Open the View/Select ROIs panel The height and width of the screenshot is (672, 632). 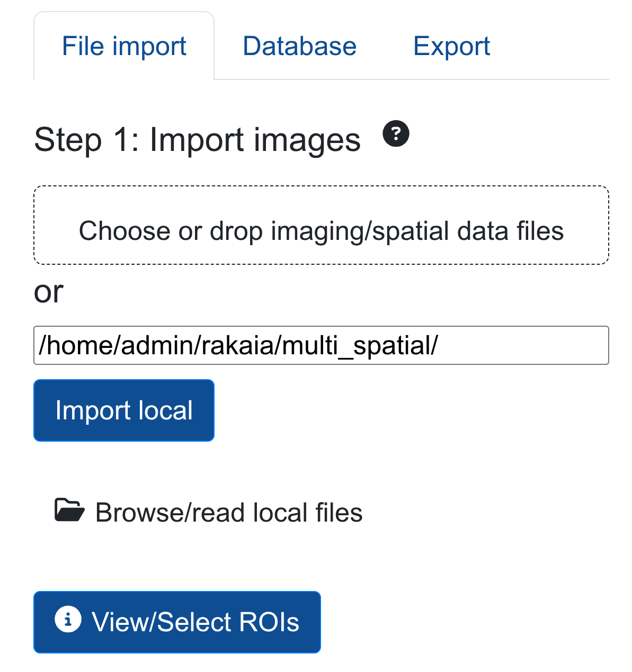point(177,622)
